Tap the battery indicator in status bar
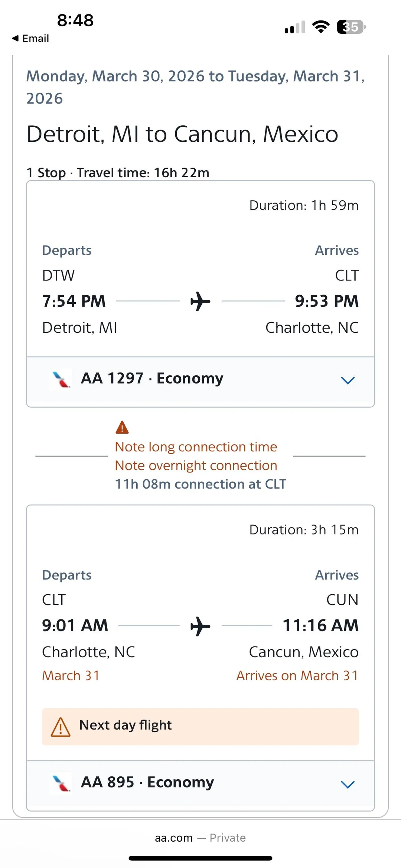401x868 pixels. coord(351,27)
